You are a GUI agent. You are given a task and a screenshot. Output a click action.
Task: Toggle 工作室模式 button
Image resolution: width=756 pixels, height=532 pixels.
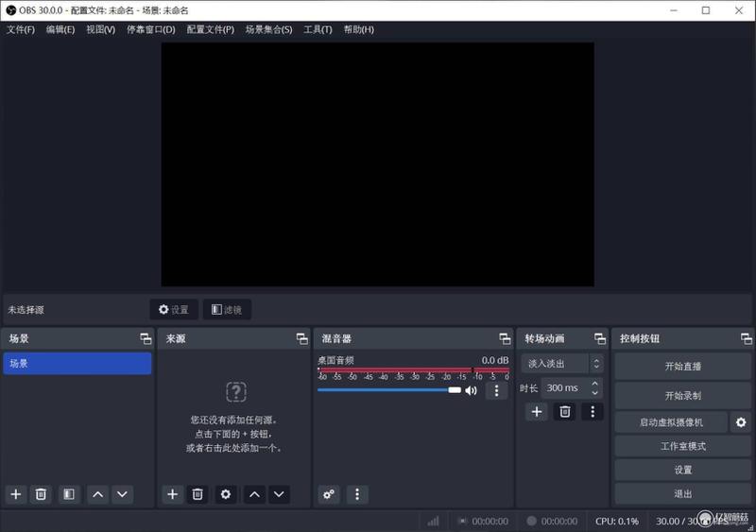point(682,447)
